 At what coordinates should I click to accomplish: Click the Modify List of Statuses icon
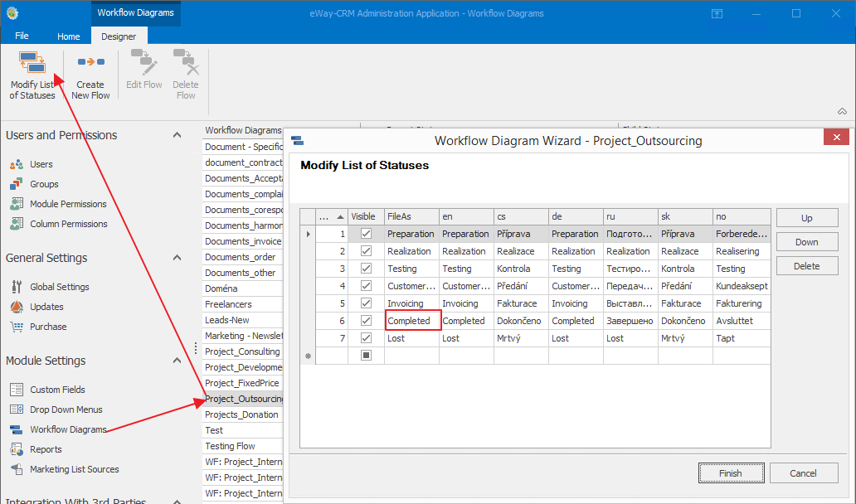32,62
